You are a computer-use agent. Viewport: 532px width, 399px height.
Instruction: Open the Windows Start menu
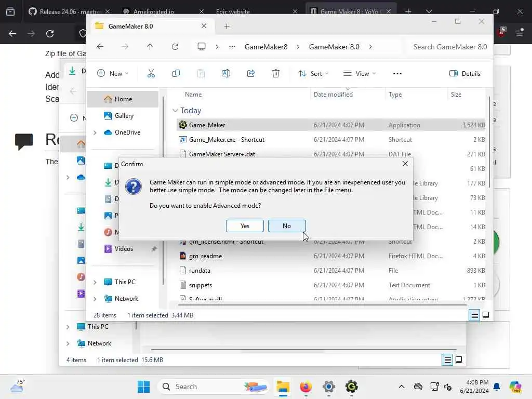coord(143,387)
